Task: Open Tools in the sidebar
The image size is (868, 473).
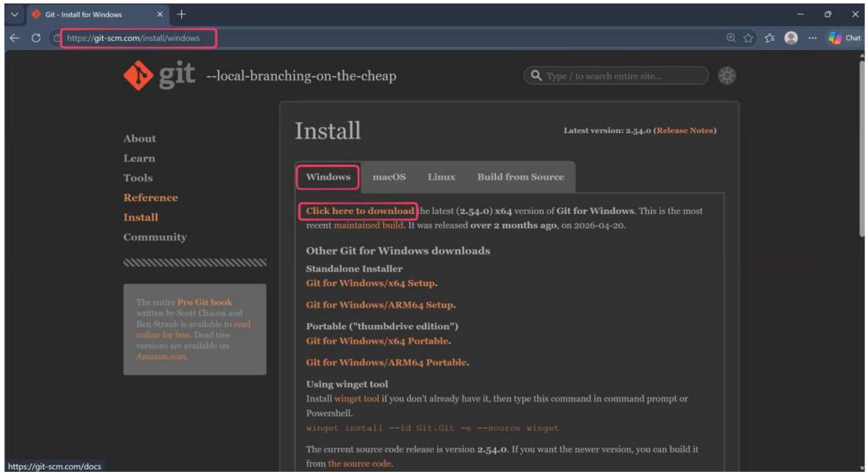Action: pos(138,178)
